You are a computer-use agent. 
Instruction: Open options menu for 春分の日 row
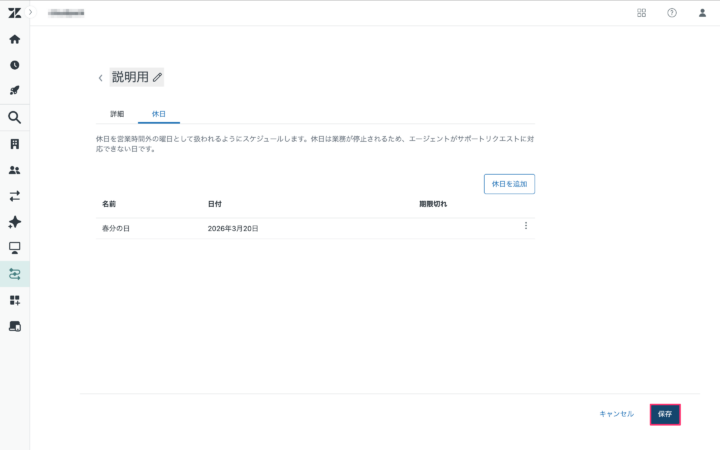pos(526,226)
